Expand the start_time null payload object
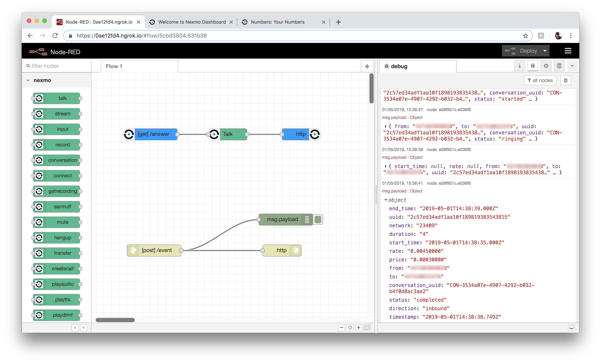Screen dimensions: 601x364 point(385,166)
